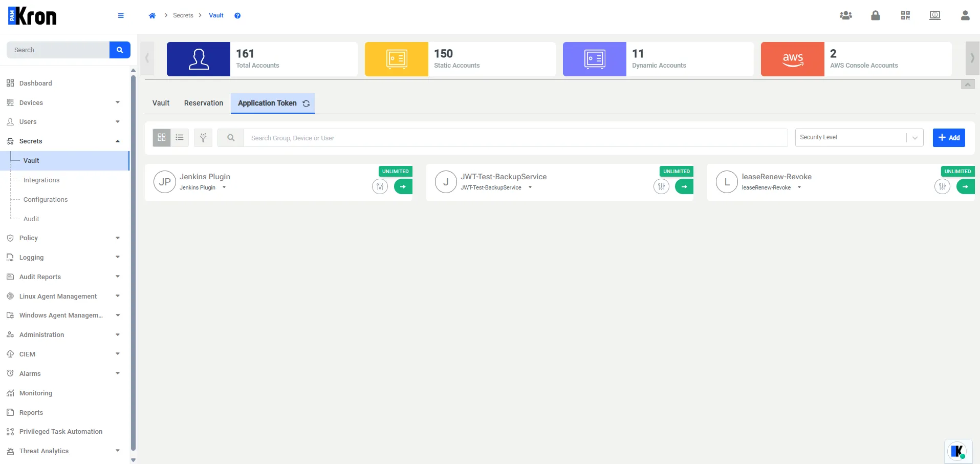Open the help question mark icon
The width and height of the screenshot is (980, 464).
237,15
